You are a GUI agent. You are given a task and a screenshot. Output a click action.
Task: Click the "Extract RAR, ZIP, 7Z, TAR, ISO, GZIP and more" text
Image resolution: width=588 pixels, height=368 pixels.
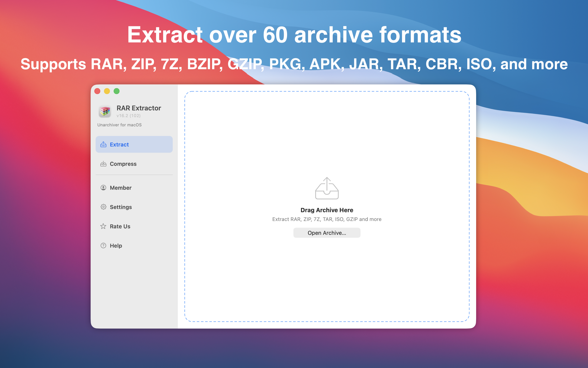[327, 219]
